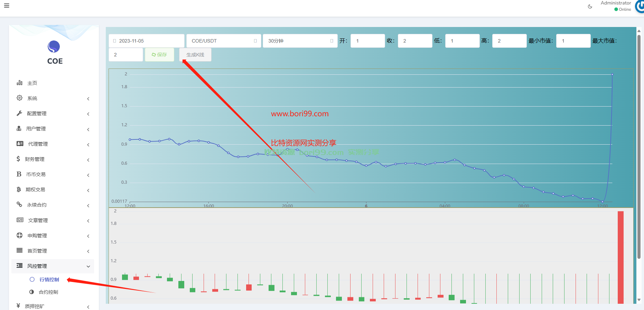Image resolution: width=644 pixels, height=310 pixels.
Task: Click the scrollbar up arrow
Action: tap(639, 31)
